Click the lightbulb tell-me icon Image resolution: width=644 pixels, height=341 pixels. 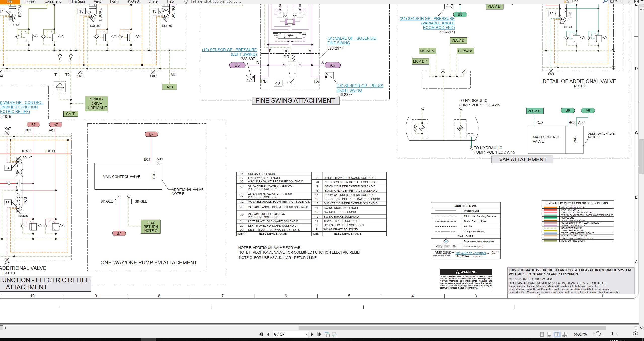click(x=186, y=2)
